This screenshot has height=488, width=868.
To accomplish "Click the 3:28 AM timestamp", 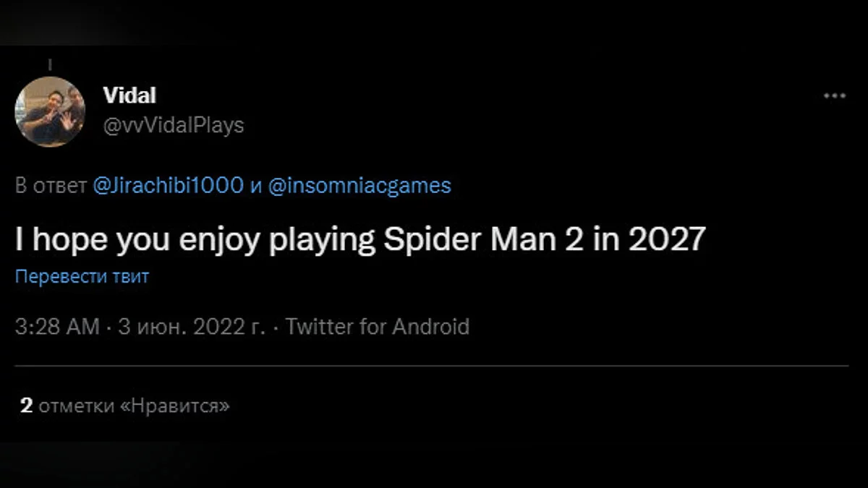I will 57,327.
